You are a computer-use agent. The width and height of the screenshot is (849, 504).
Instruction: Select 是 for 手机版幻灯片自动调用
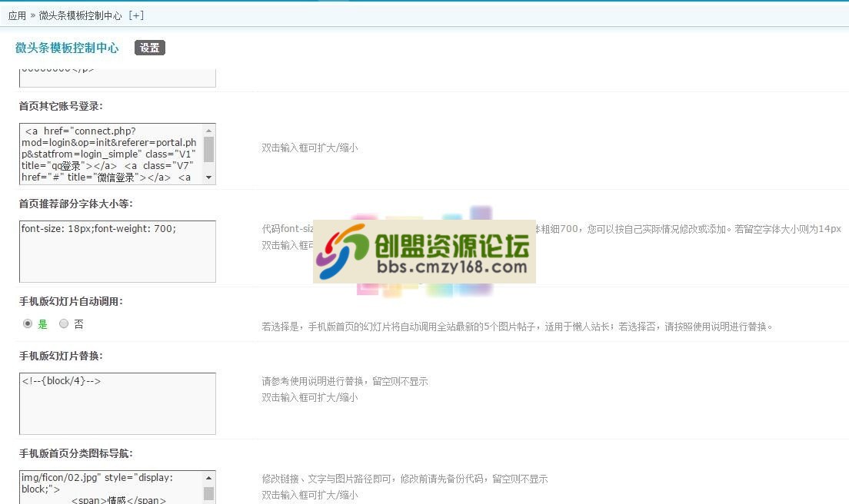click(x=28, y=323)
